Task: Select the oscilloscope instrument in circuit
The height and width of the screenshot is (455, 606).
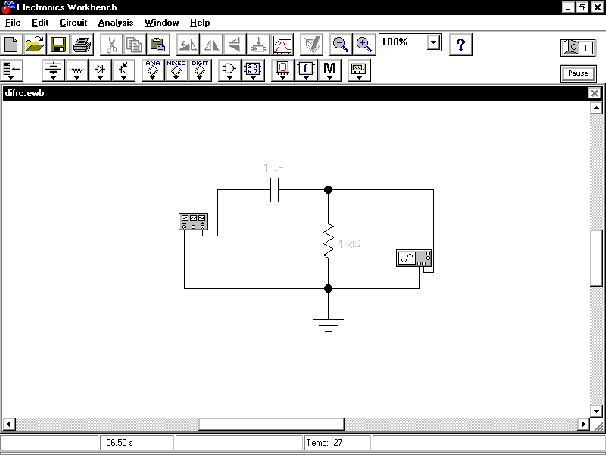Action: pos(414,258)
